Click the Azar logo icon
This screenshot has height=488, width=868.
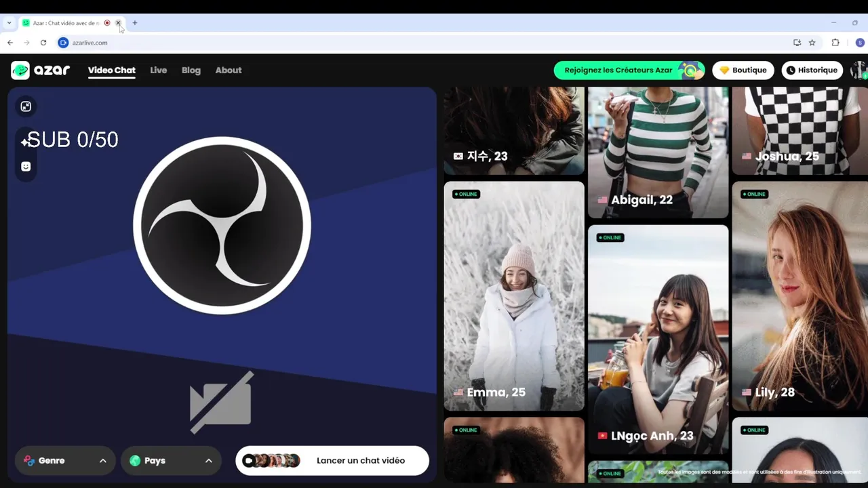click(x=20, y=70)
